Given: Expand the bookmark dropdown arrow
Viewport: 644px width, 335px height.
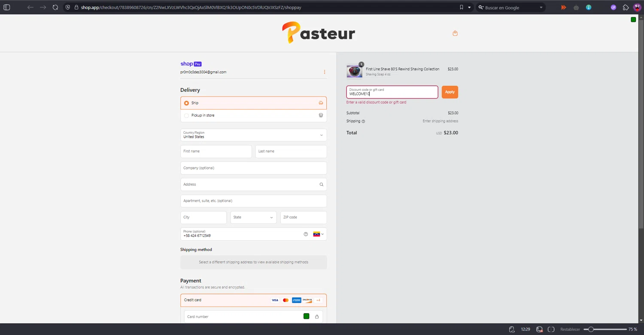Looking at the screenshot, I should pyautogui.click(x=469, y=7).
